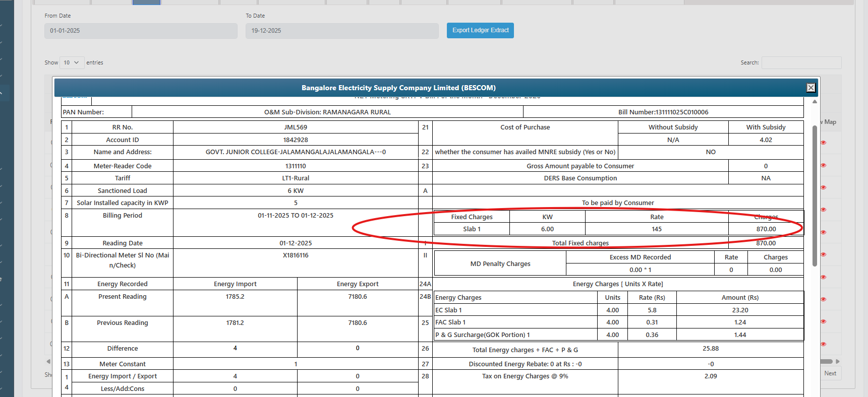Select the highlighted blue tab at the top
Viewport: 868px width, 397px height.
pyautogui.click(x=146, y=2)
